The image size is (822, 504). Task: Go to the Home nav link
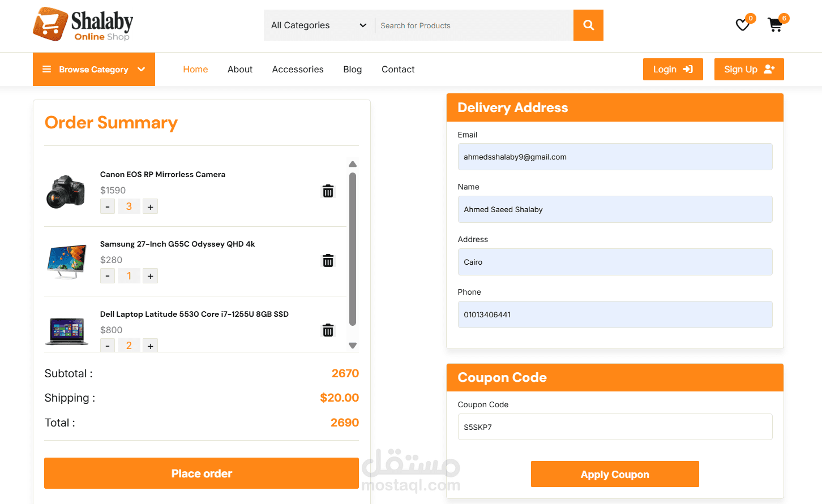(x=195, y=69)
